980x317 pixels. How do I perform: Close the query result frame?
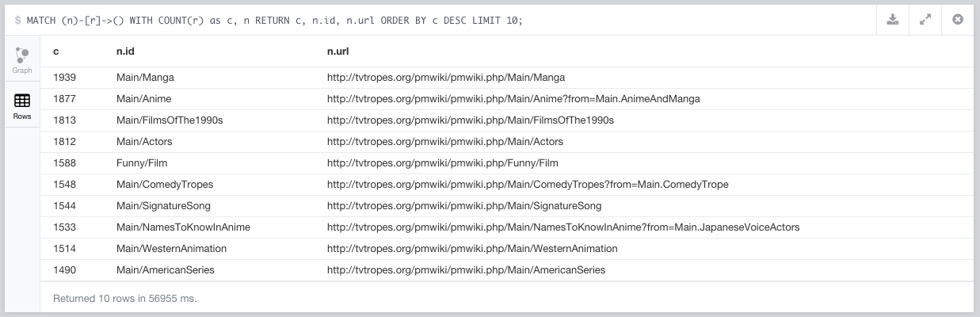point(958,20)
